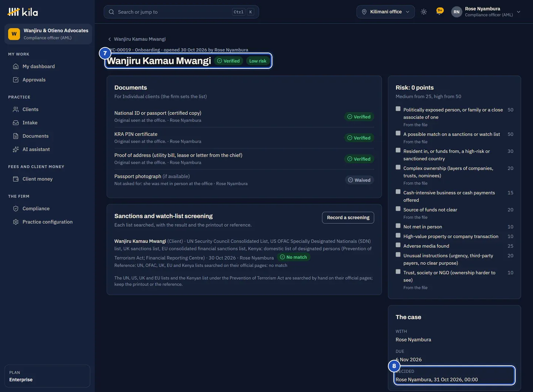
Task: Click the Approvals checkbox icon in sidebar
Action: (16, 80)
